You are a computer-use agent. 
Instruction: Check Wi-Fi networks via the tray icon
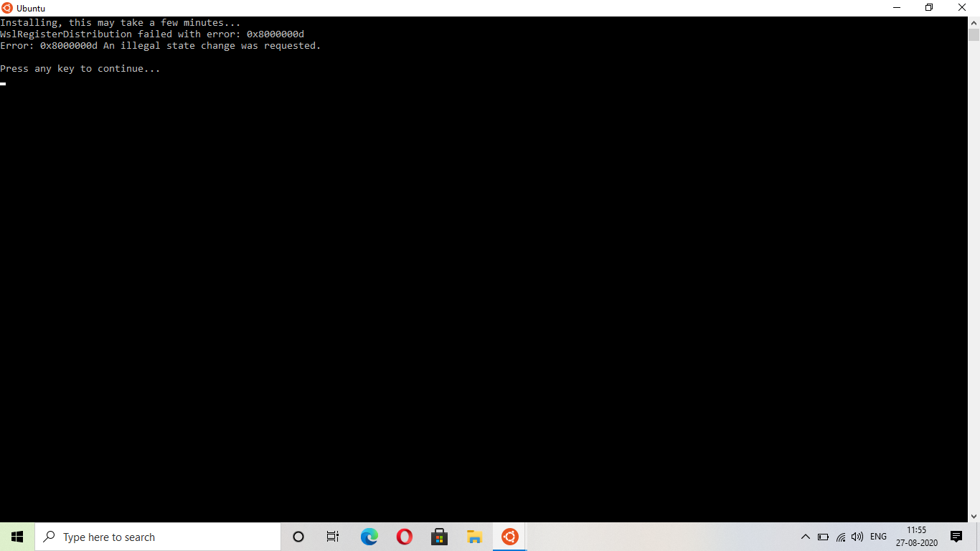click(840, 536)
